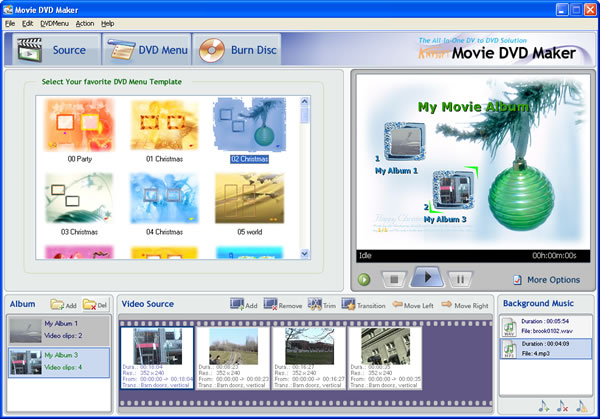Click the MP3 file icon
The image size is (600, 419).
click(x=509, y=349)
